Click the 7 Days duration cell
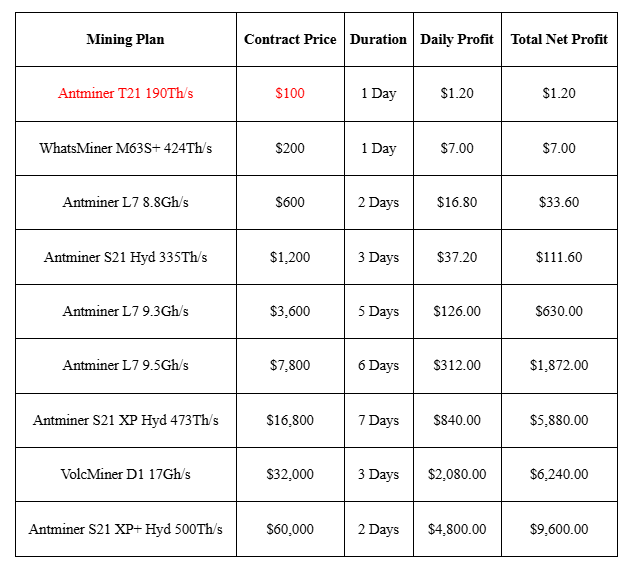The width and height of the screenshot is (630, 570). (378, 420)
